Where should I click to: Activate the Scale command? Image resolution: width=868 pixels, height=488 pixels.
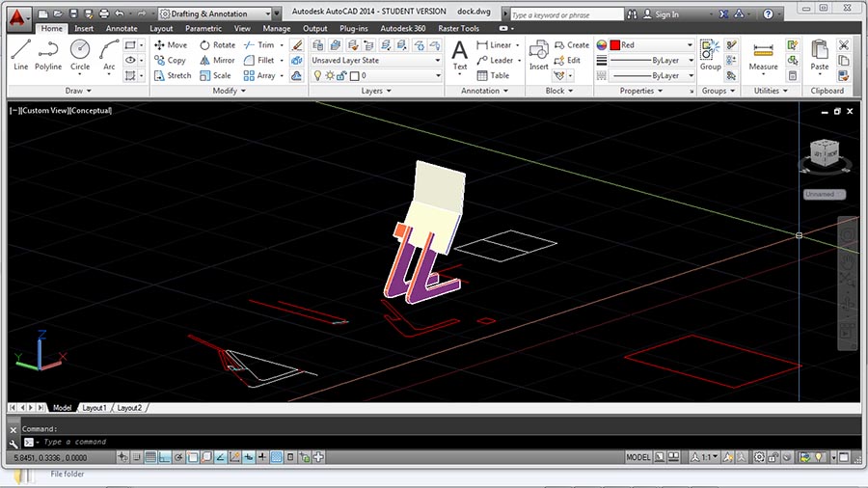pos(215,75)
